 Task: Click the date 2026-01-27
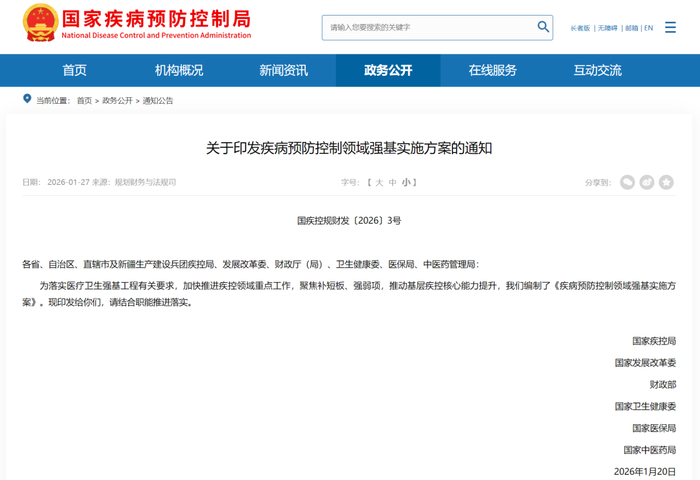pos(68,182)
